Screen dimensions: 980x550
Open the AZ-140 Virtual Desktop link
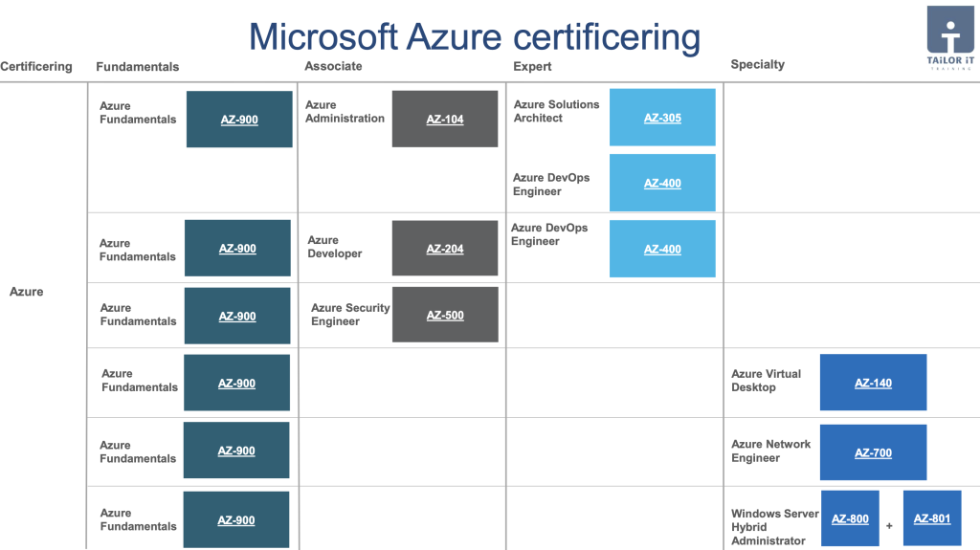coord(873,383)
